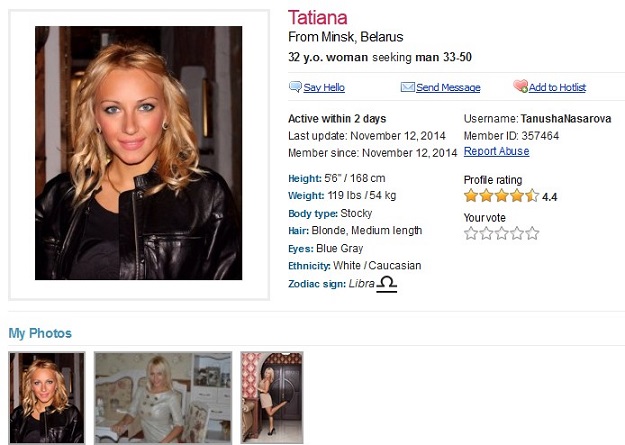
Task: Click the Libra zodiac sign text
Action: point(361,285)
